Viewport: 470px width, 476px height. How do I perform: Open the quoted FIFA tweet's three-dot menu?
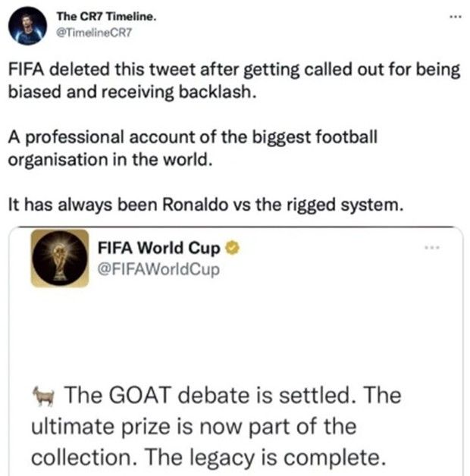[433, 249]
